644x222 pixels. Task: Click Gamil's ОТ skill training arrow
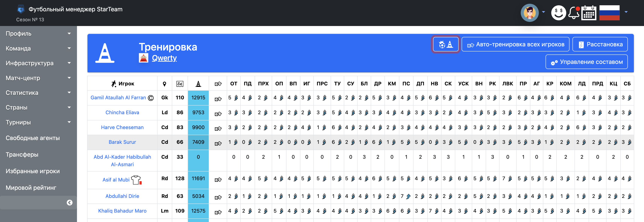coord(236,98)
